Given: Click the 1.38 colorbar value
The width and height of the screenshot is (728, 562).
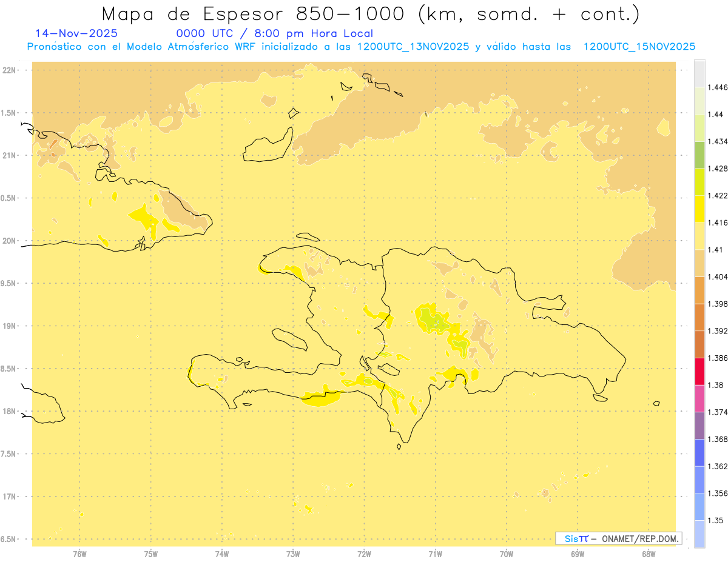Looking at the screenshot, I should tap(715, 385).
